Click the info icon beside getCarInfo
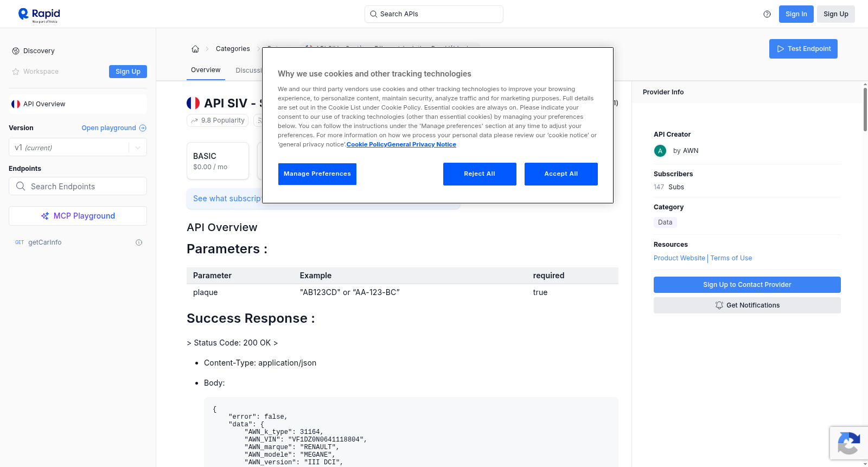868x467 pixels. coord(139,242)
